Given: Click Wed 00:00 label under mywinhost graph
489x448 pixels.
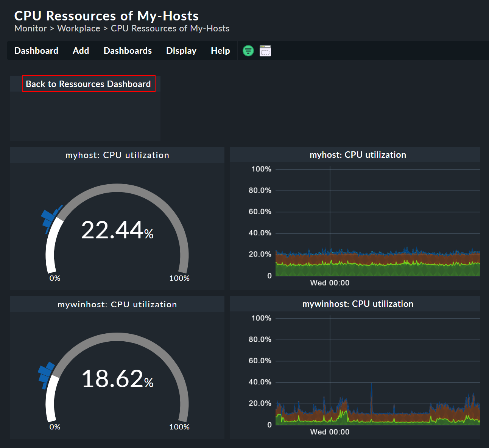Looking at the screenshot, I should pyautogui.click(x=330, y=432).
